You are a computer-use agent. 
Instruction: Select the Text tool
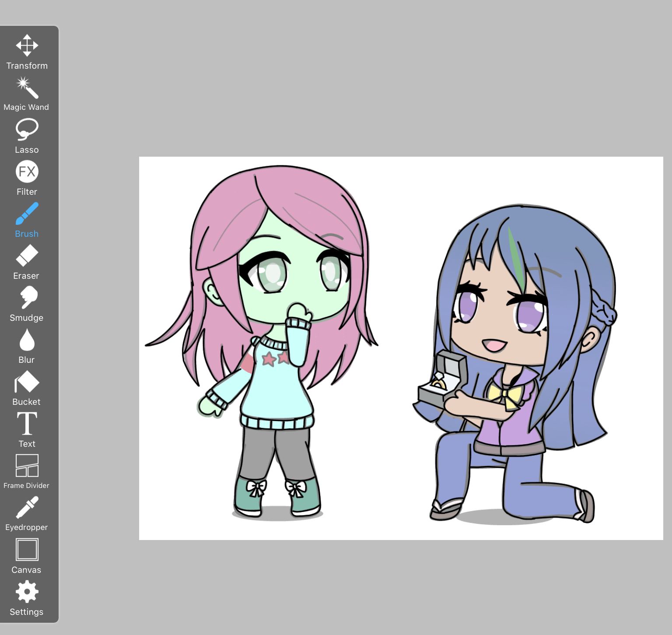[x=27, y=430]
